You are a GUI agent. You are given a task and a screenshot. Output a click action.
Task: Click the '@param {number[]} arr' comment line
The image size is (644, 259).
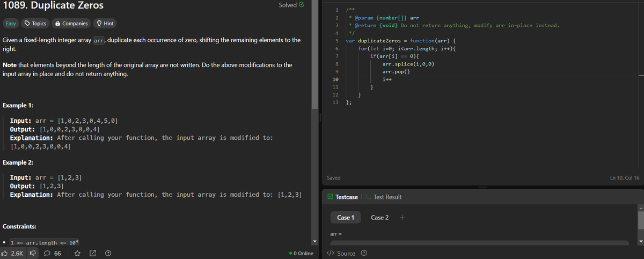click(384, 18)
